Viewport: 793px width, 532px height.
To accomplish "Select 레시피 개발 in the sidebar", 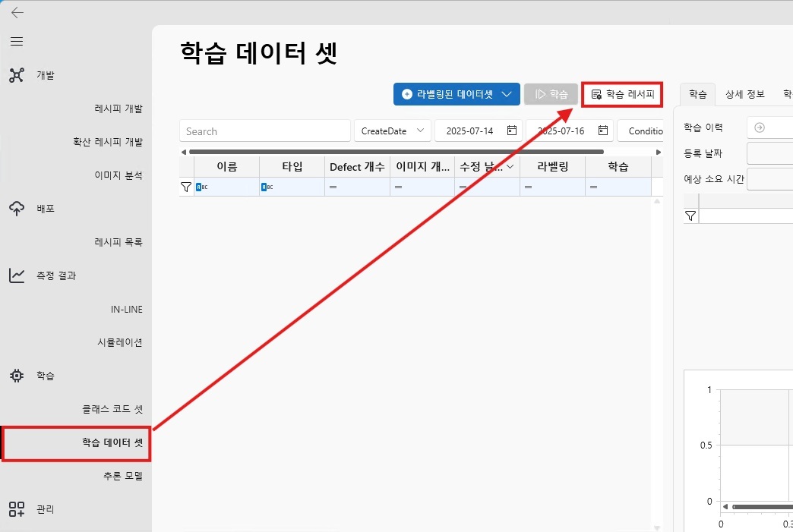I will pos(118,109).
